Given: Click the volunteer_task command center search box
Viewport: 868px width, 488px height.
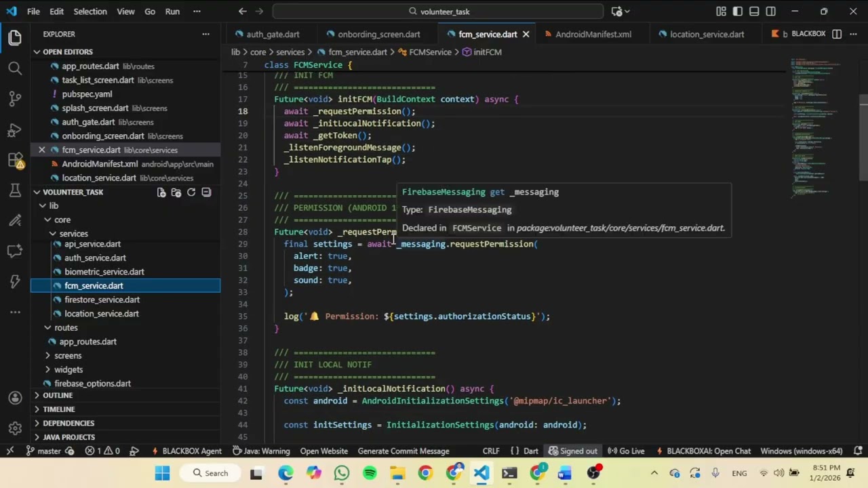Looking at the screenshot, I should coord(438,12).
